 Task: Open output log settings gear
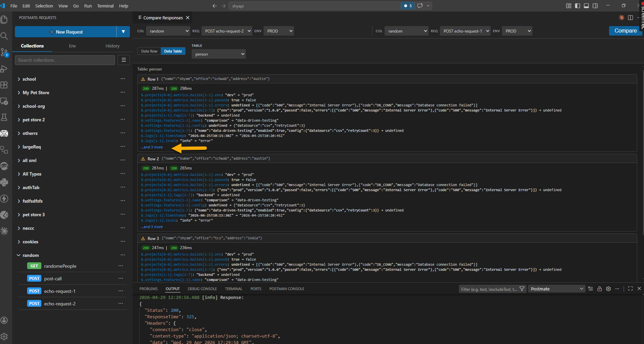click(608, 289)
